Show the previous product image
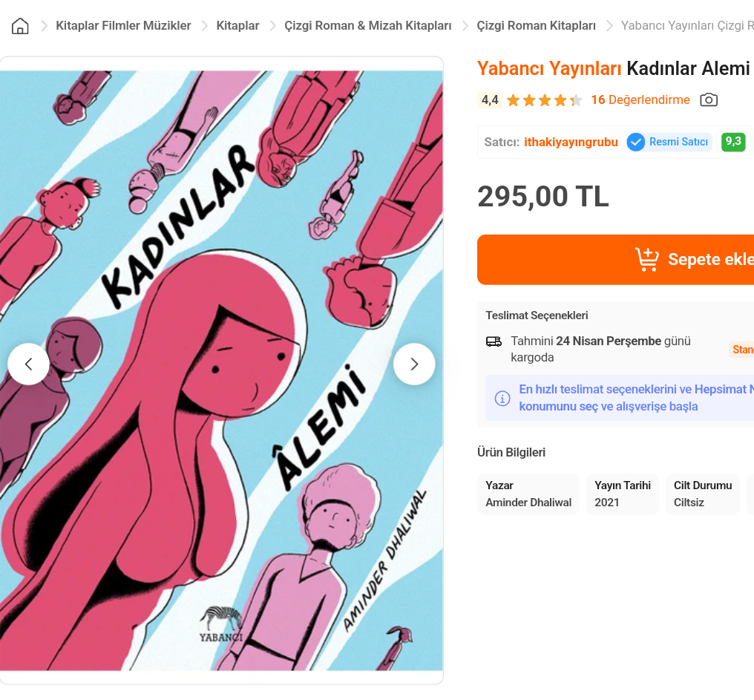The height and width of the screenshot is (700, 754). click(28, 364)
